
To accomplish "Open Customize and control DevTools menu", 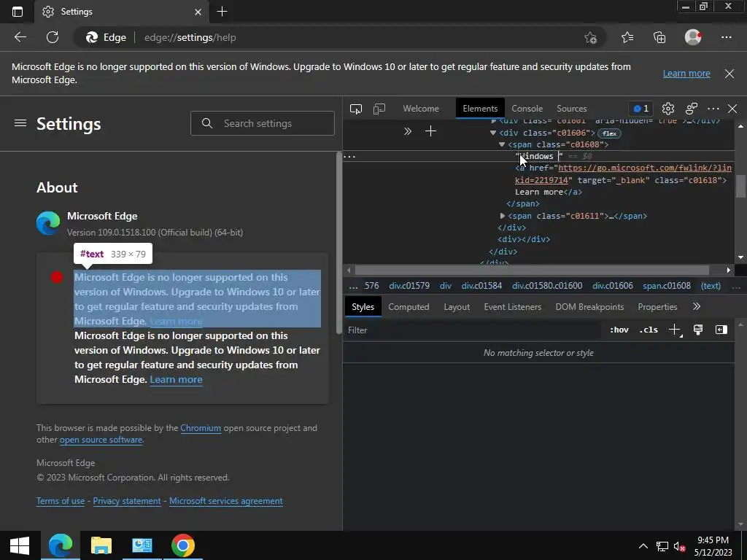I will pos(713,109).
